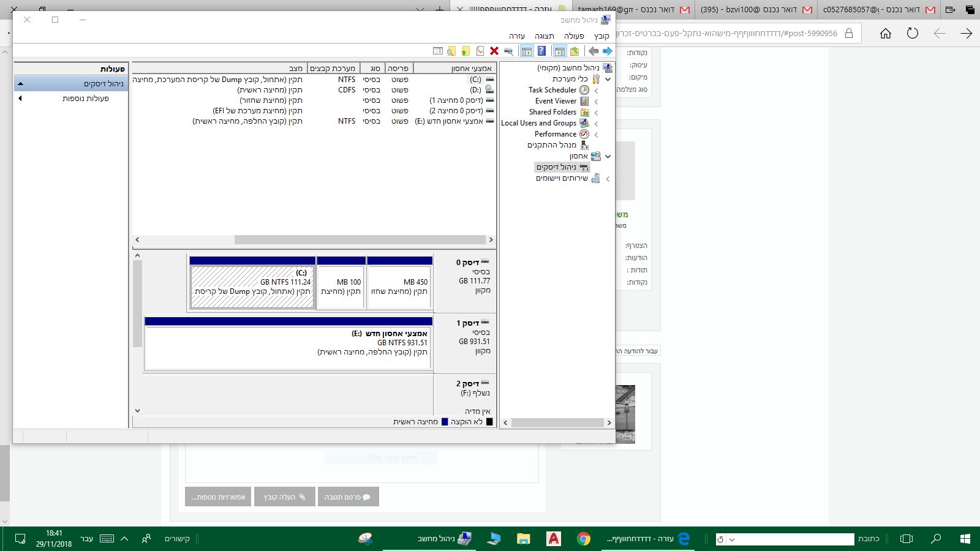
Task: Collapse the כלי מערכת (System Tools) node
Action: coord(608,79)
